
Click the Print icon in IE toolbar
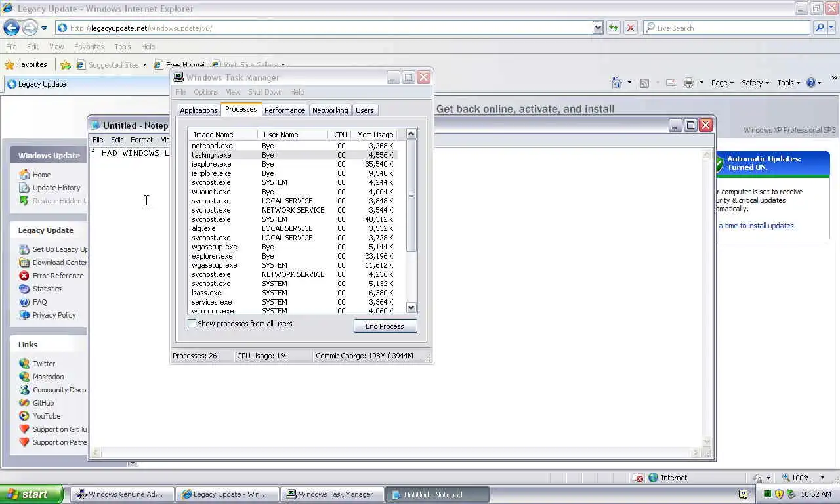coord(688,83)
